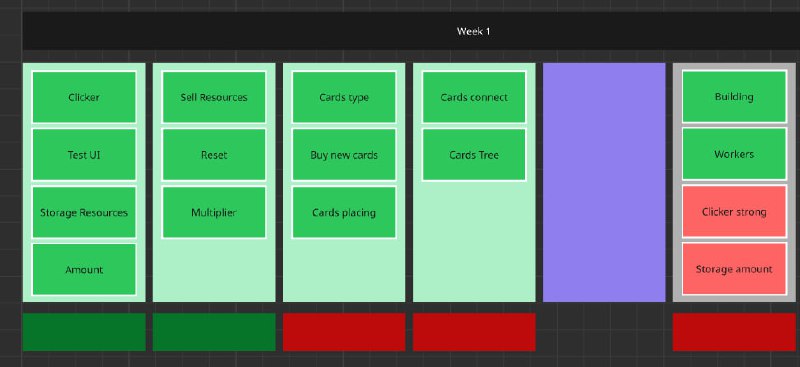The height and width of the screenshot is (367, 800).
Task: Click the Cards placing card
Action: 344,212
